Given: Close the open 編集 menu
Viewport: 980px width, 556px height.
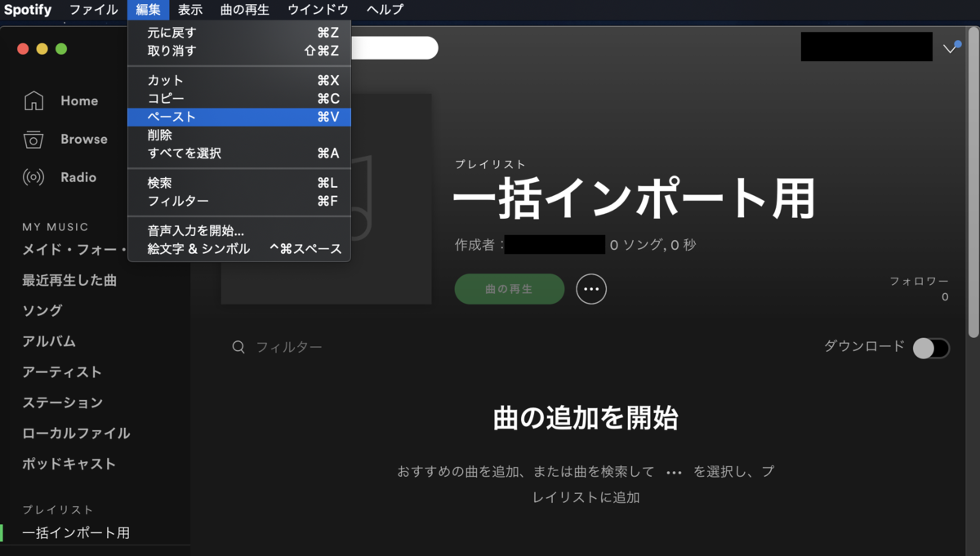Looking at the screenshot, I should (x=149, y=10).
